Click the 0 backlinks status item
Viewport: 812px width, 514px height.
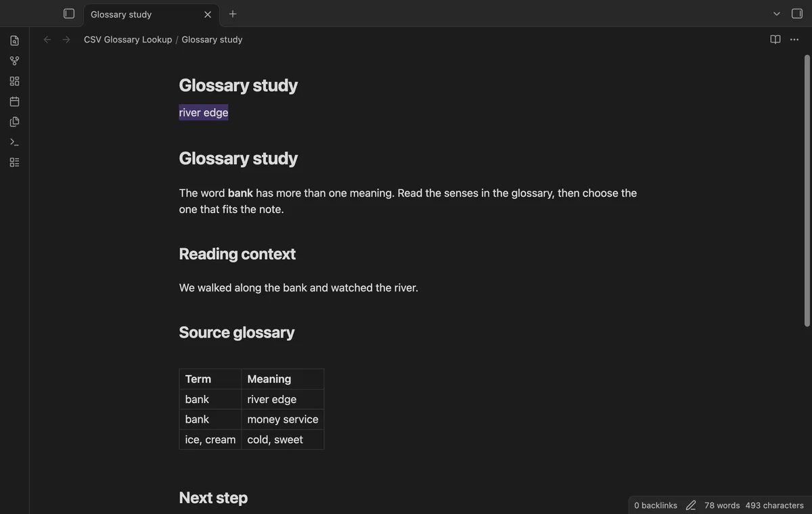coord(656,505)
